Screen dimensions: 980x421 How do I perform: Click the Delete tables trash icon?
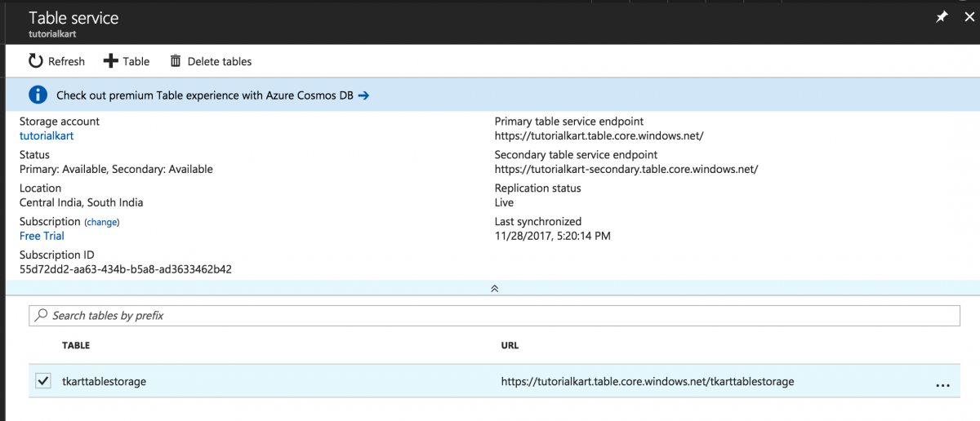(176, 61)
